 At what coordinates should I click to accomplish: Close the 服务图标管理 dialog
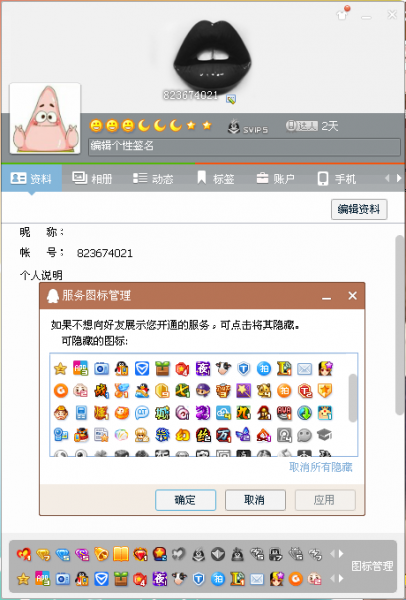pyautogui.click(x=352, y=296)
